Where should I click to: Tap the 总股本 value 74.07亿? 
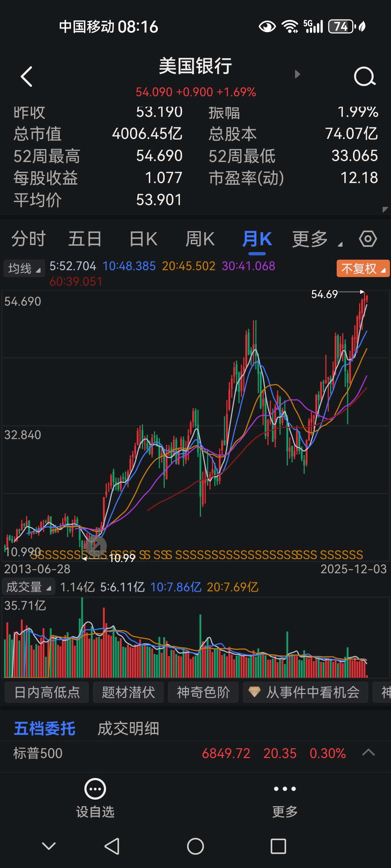coord(352,133)
